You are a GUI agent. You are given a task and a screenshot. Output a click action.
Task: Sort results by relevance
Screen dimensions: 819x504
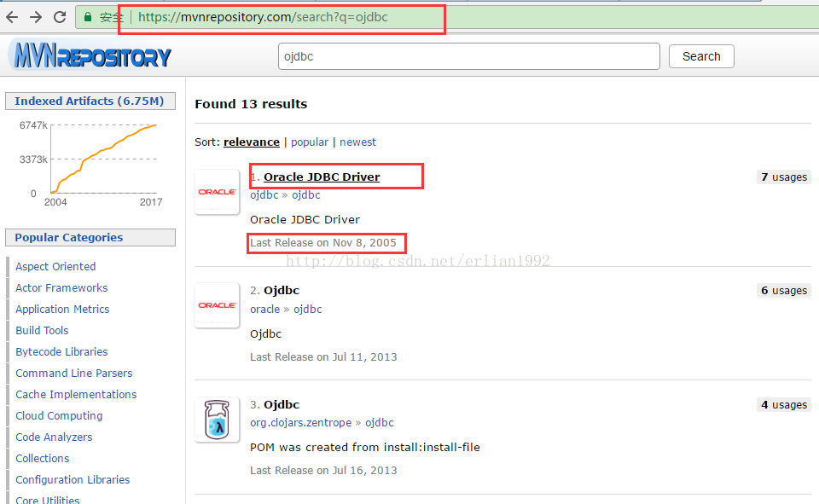coord(251,142)
